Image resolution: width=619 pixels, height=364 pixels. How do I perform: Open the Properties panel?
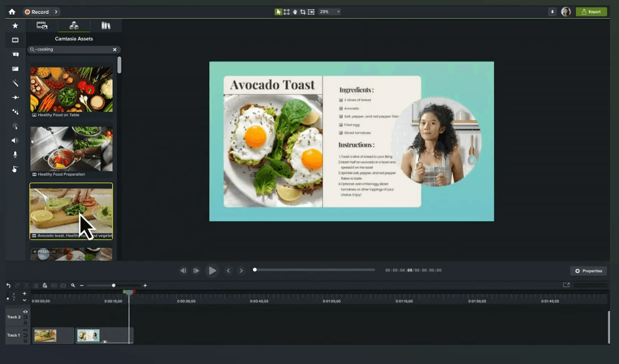click(588, 271)
